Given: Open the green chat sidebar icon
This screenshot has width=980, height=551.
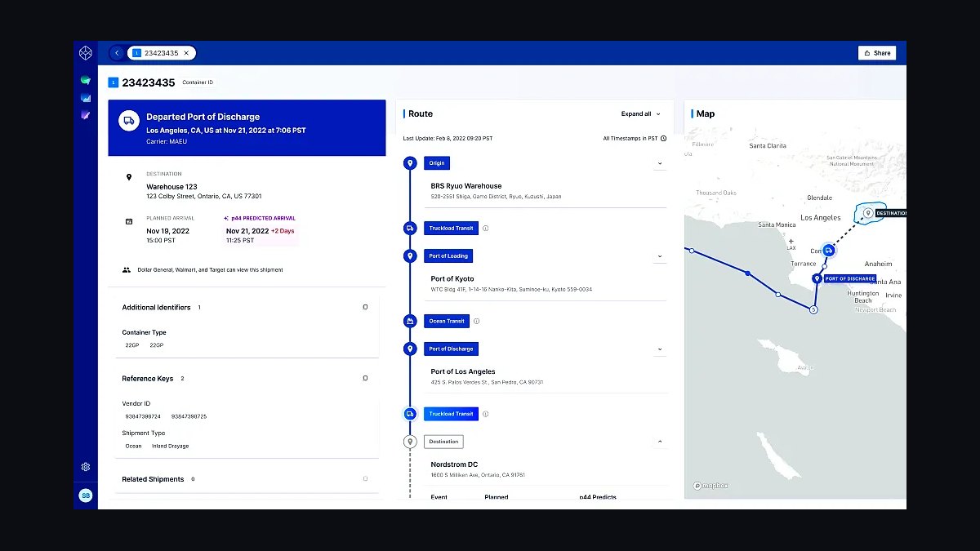Looking at the screenshot, I should (86, 80).
